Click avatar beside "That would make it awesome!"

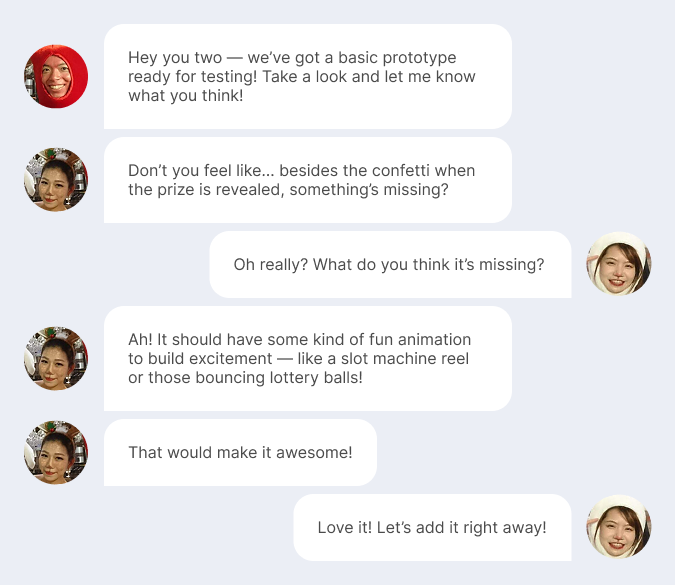[56, 452]
